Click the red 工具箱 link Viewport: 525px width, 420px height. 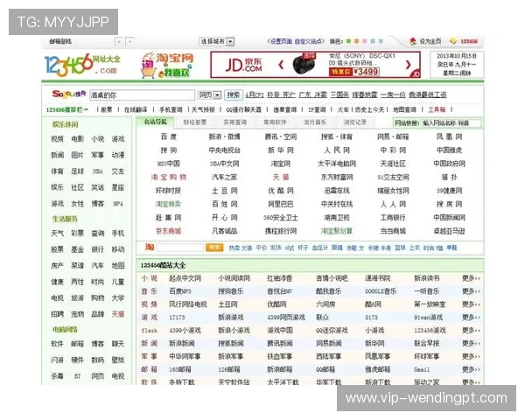[437, 109]
